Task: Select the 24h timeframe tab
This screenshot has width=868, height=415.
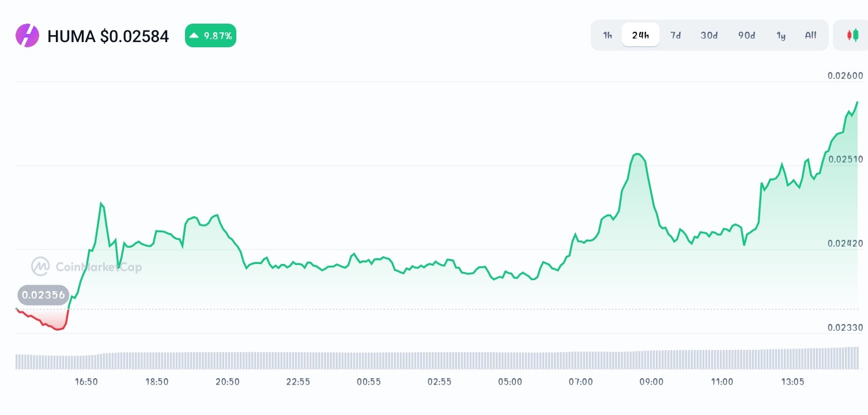Action: coord(640,35)
